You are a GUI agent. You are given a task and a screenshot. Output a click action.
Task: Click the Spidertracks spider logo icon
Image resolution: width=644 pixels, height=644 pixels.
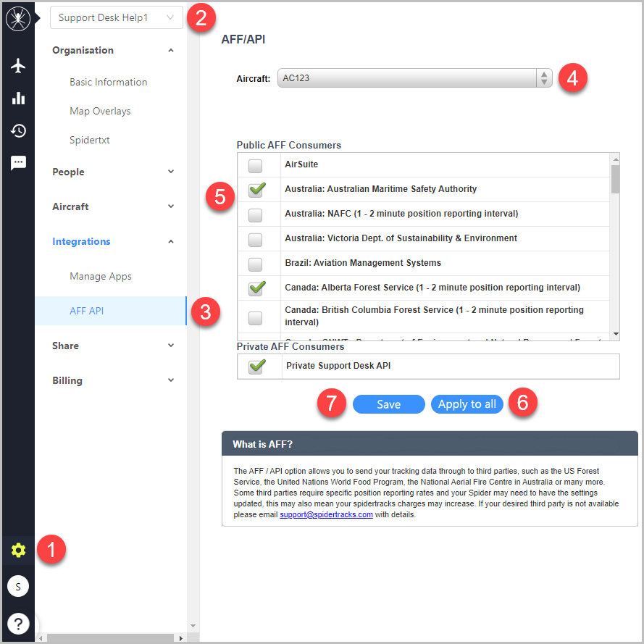[x=17, y=18]
